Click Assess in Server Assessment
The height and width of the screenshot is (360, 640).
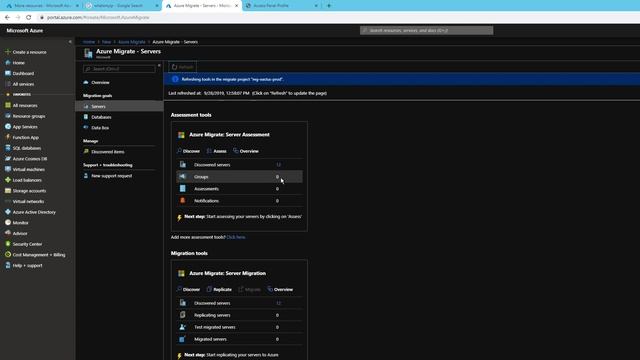[217, 151]
